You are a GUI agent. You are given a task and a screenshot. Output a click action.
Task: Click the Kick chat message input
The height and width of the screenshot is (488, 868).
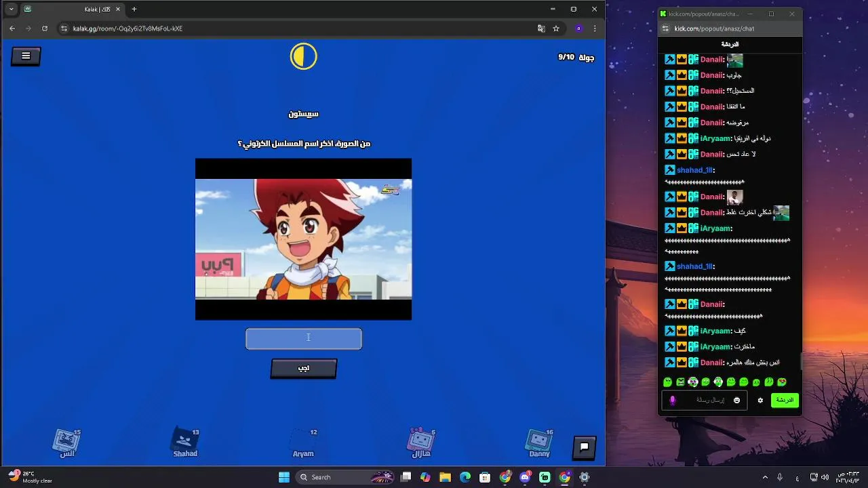(704, 400)
